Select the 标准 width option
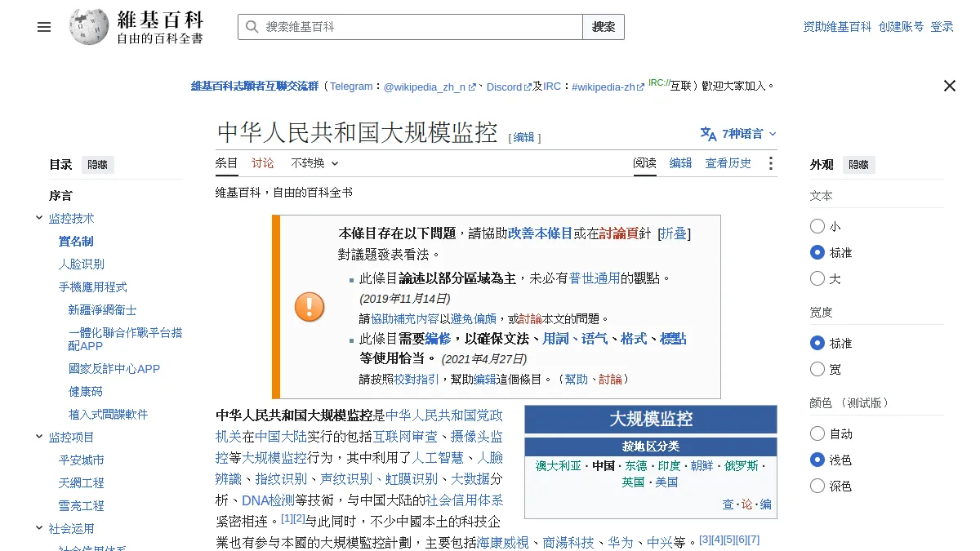The height and width of the screenshot is (551, 980). [x=817, y=343]
